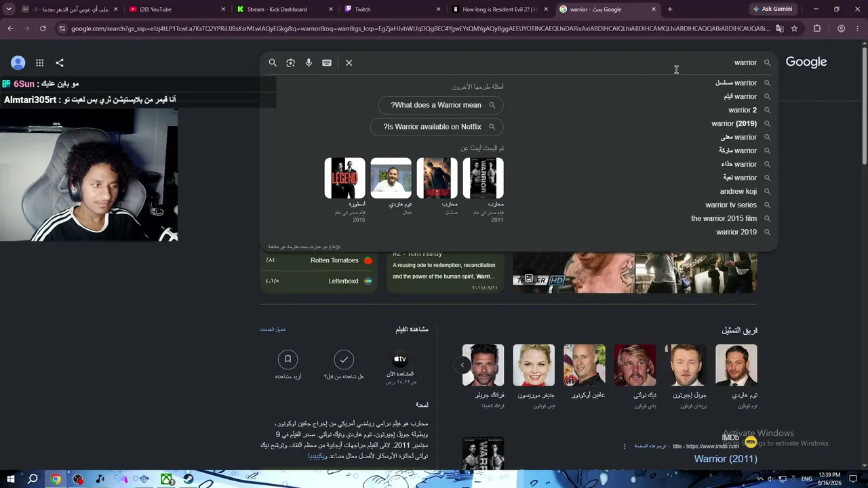The height and width of the screenshot is (488, 868).
Task: Close the Twitch tab
Action: point(438,9)
